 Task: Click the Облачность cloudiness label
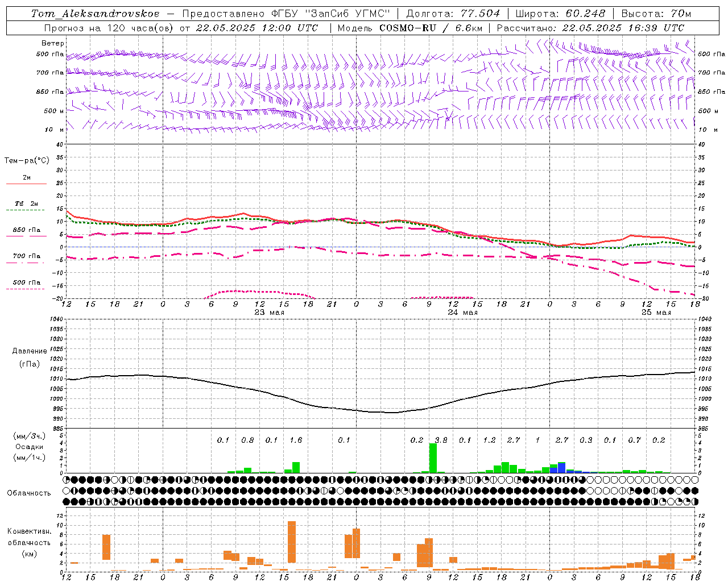[x=29, y=493]
